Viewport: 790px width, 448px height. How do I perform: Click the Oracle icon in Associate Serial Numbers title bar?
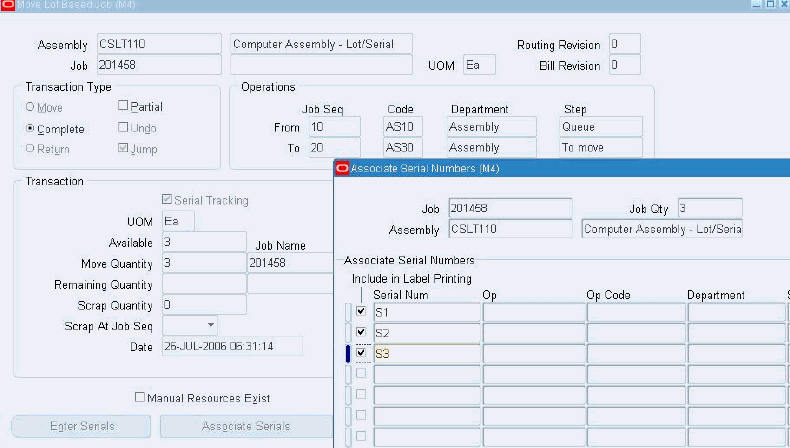pyautogui.click(x=342, y=168)
